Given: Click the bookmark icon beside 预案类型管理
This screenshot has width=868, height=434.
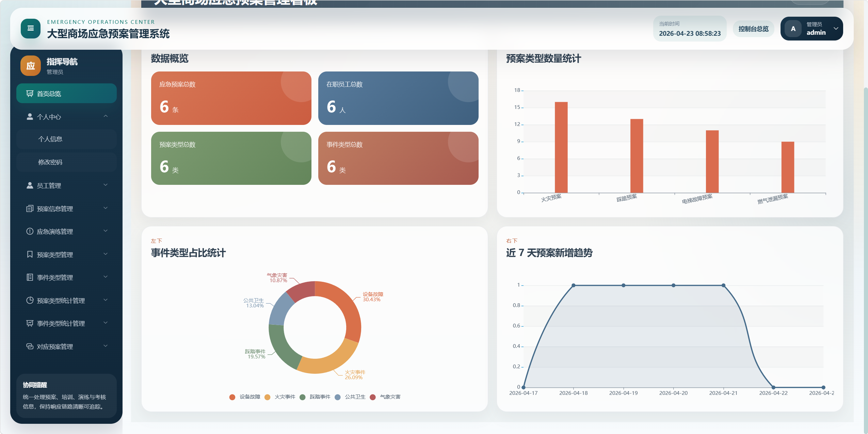Looking at the screenshot, I should 30,254.
